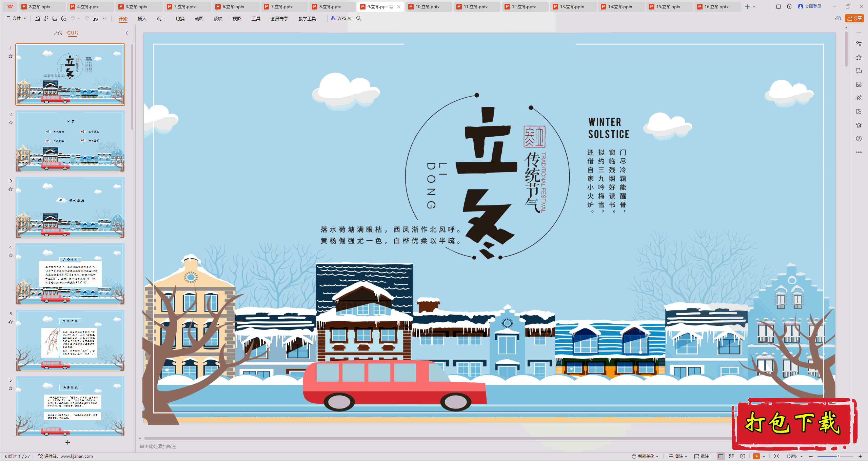The image size is (868, 461).
Task: Click zoom in plus icon
Action: (x=860, y=456)
